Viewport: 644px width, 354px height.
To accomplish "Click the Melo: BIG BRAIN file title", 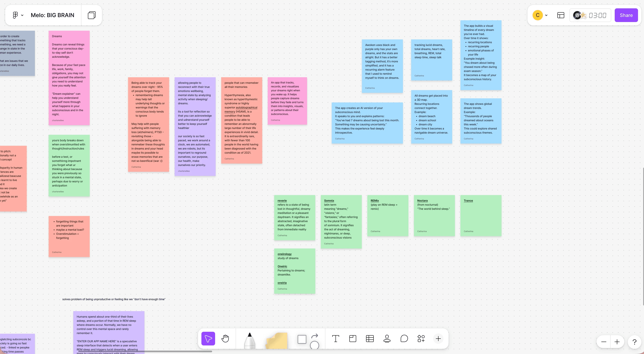I will (53, 15).
